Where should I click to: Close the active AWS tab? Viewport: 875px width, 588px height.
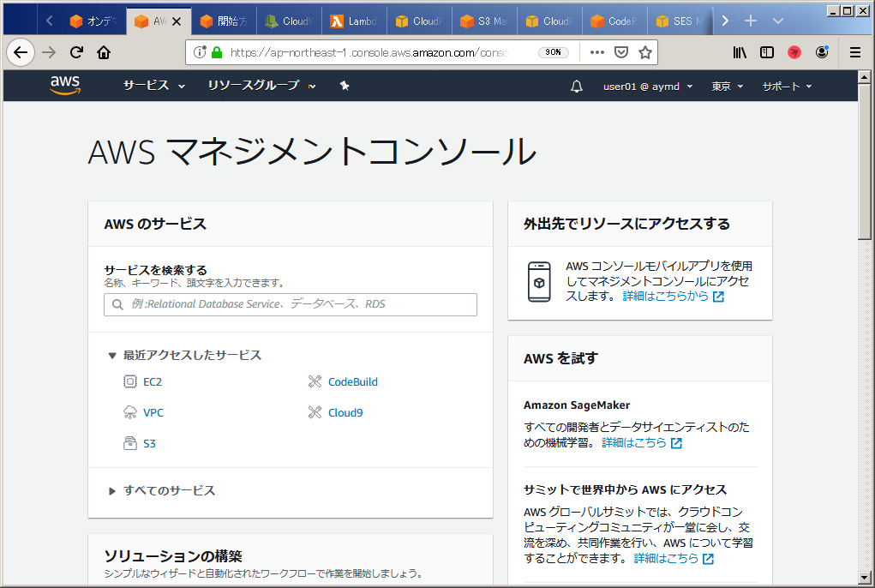pyautogui.click(x=177, y=21)
